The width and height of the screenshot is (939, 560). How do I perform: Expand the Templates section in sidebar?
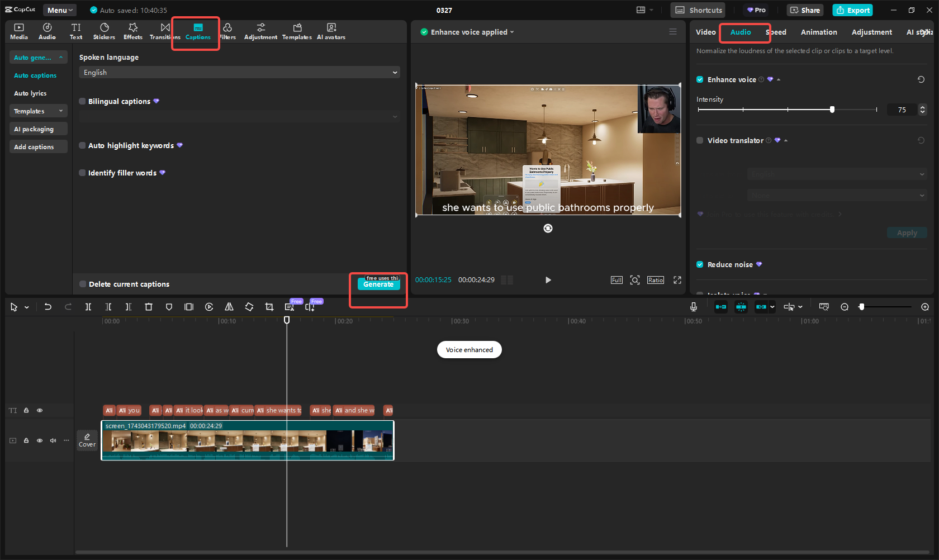pos(38,111)
